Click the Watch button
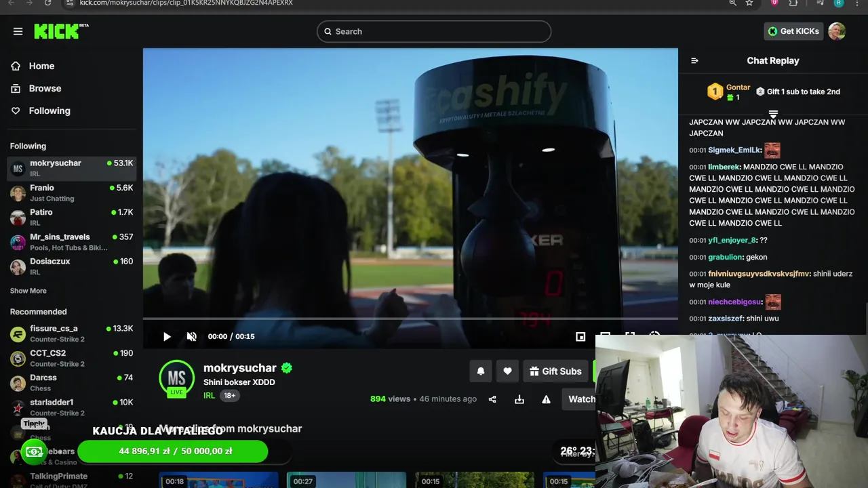Image resolution: width=868 pixels, height=488 pixels. (x=579, y=399)
